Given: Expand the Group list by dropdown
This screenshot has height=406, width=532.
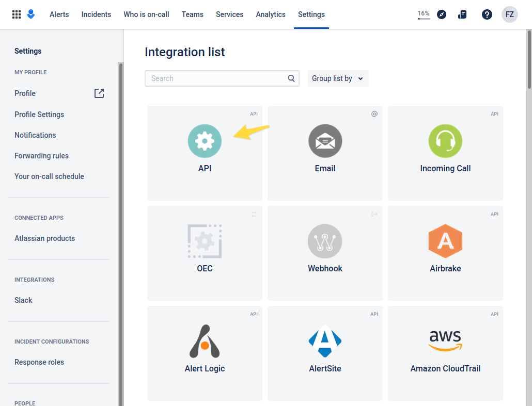Looking at the screenshot, I should 338,78.
